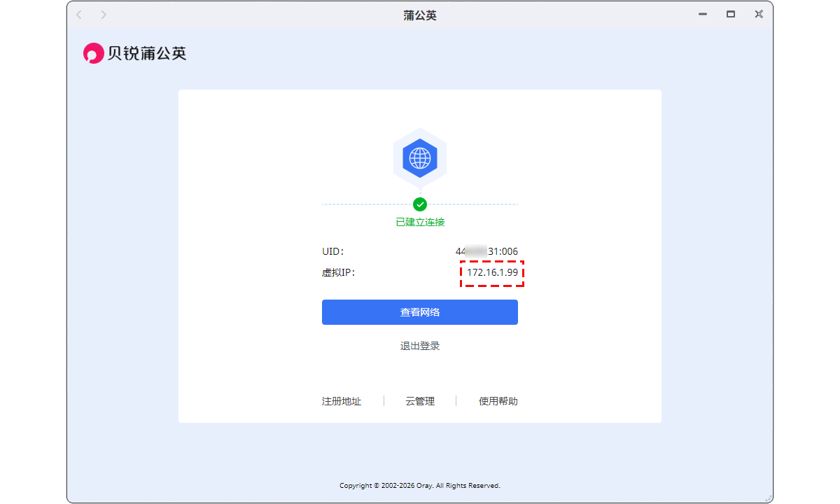Viewport: 840px width, 504px height.
Task: Click the virtual IP 172.16.1.99 value
Action: click(492, 272)
